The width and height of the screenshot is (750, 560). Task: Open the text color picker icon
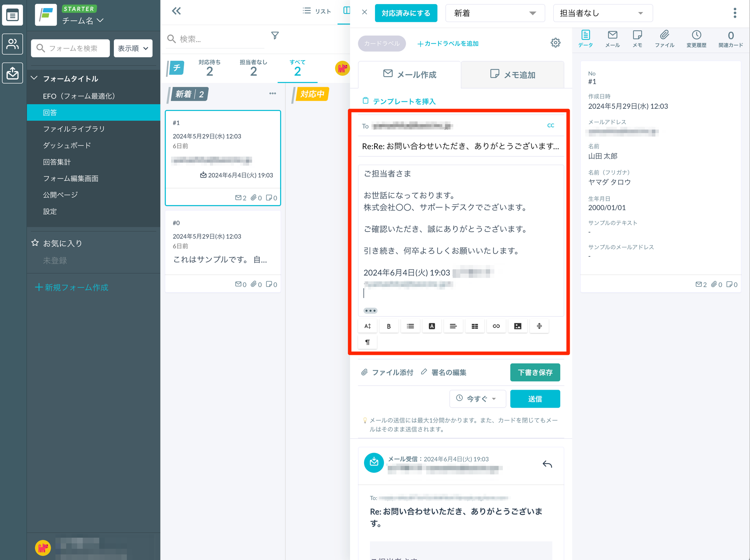tap(432, 326)
